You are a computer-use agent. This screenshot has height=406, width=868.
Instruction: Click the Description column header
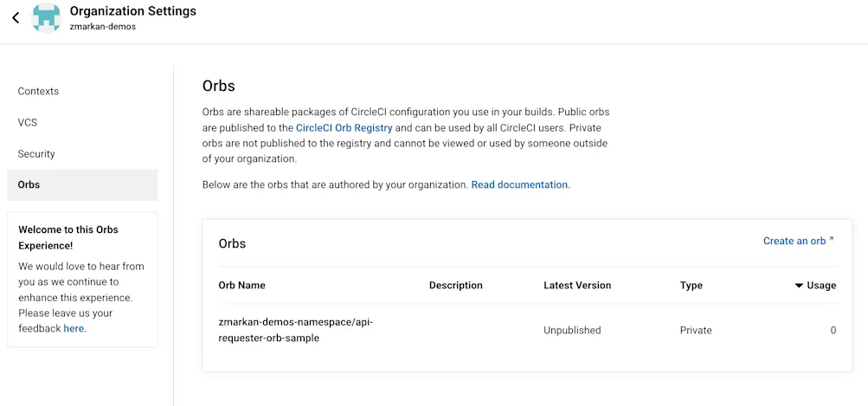[x=456, y=286]
